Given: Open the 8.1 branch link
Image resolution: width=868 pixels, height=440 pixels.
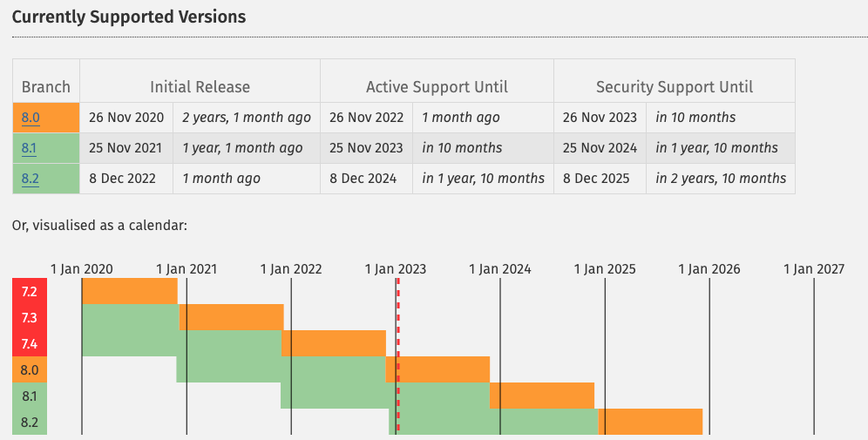Looking at the screenshot, I should [29, 148].
